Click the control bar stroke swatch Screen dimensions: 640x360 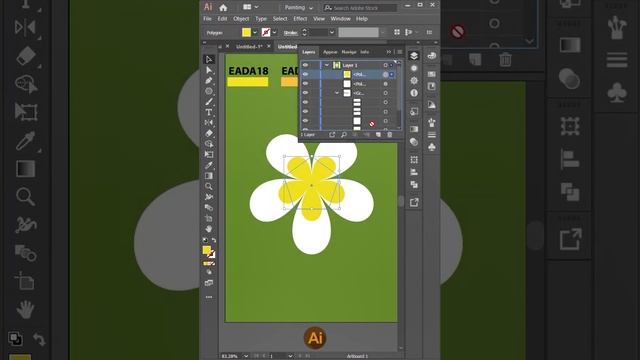[x=266, y=32]
